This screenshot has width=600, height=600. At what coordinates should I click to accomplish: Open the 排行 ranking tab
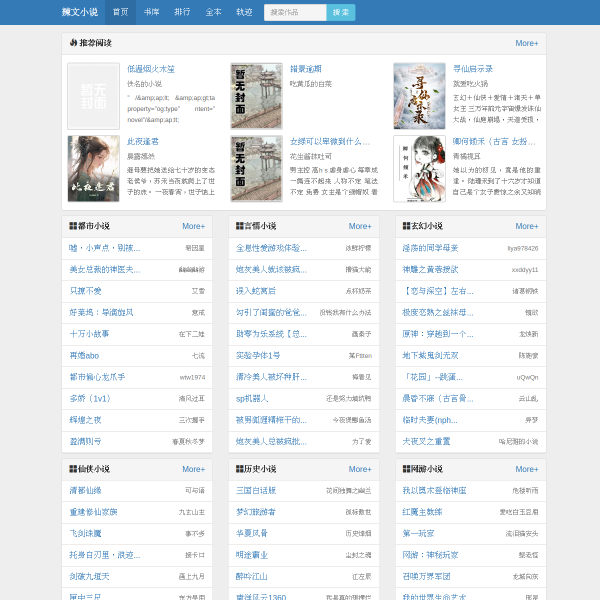[x=182, y=12]
